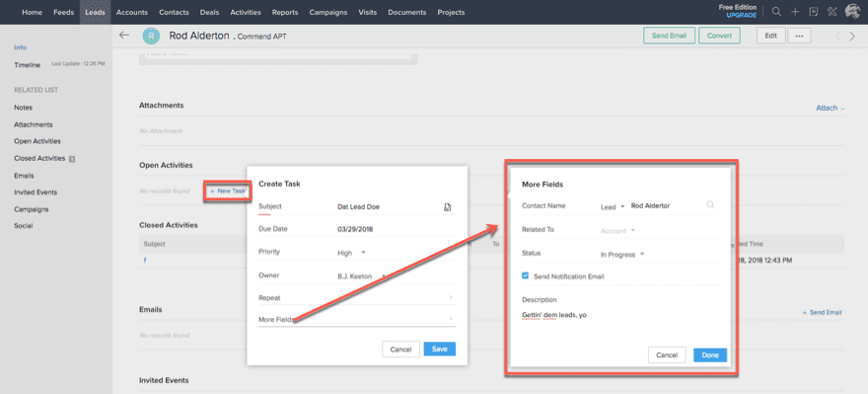Screen dimensions: 868x394
Task: Jump to Attachments in related list
Action: (x=34, y=124)
